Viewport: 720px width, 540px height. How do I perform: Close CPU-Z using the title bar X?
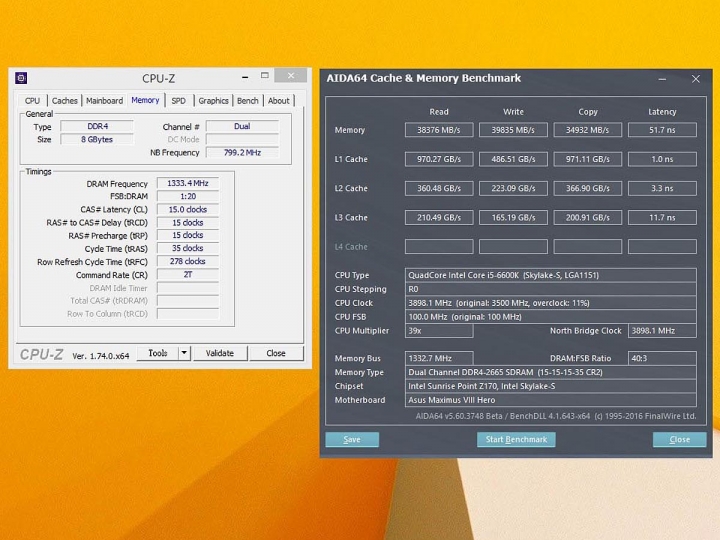click(291, 76)
